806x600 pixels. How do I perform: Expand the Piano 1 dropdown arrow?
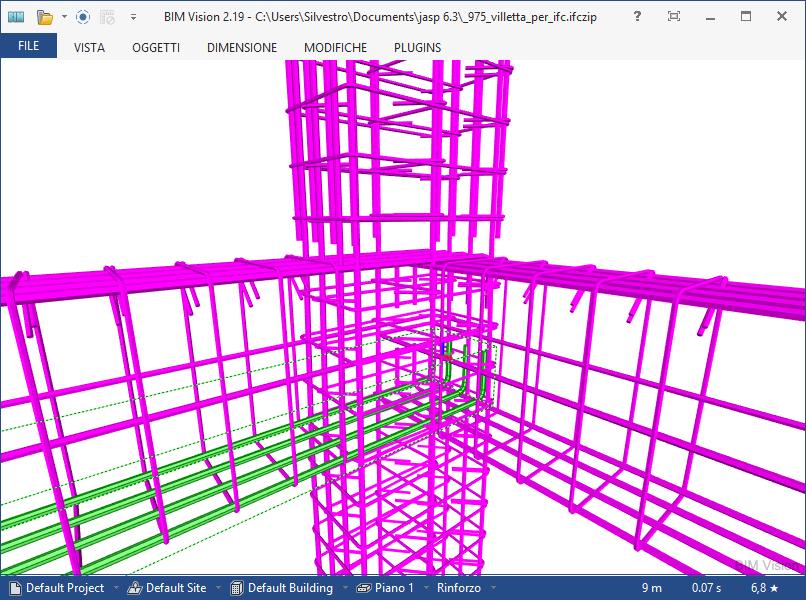point(426,588)
